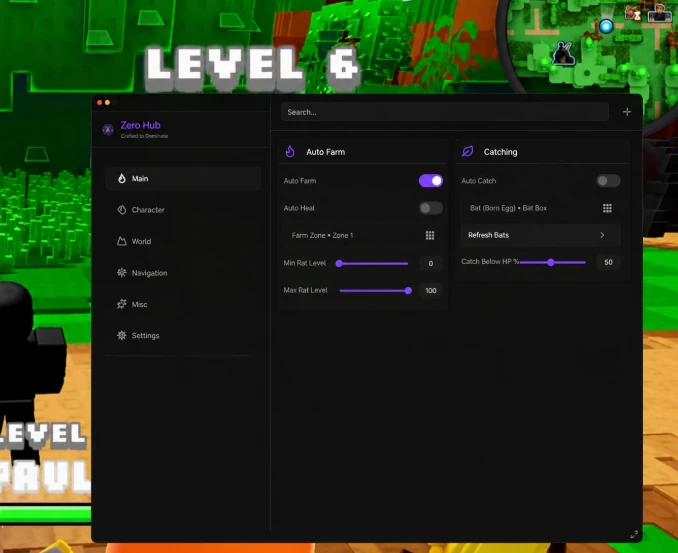Click the character silhouette icon on minimap
Viewport: 678px width, 553px height.
[x=563, y=54]
